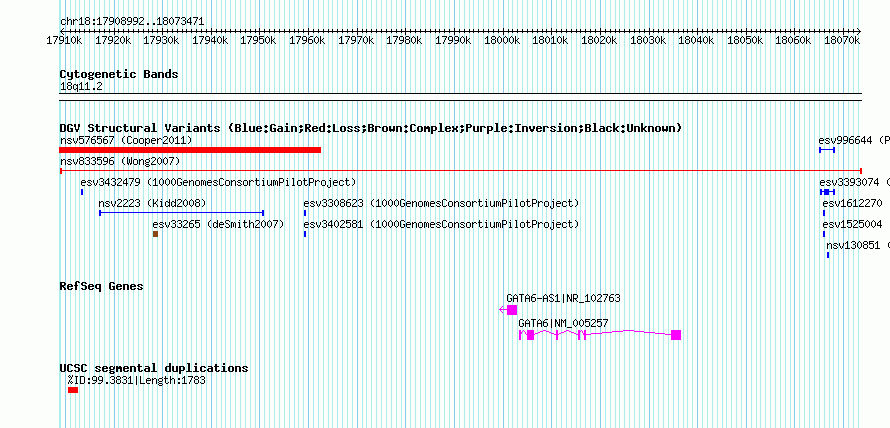Click the esv1612270 blue marker
Viewport: 890px width, 428px height.
coord(824,213)
